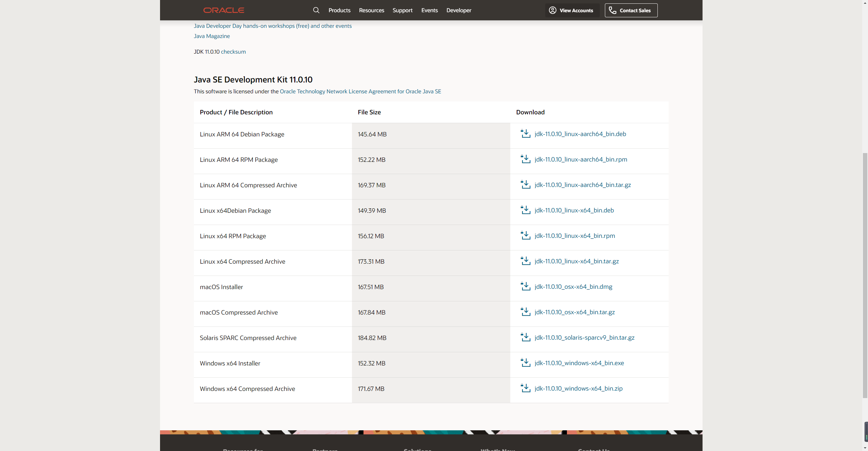
Task: Select the 'macOS Installer' text
Action: tap(221, 287)
